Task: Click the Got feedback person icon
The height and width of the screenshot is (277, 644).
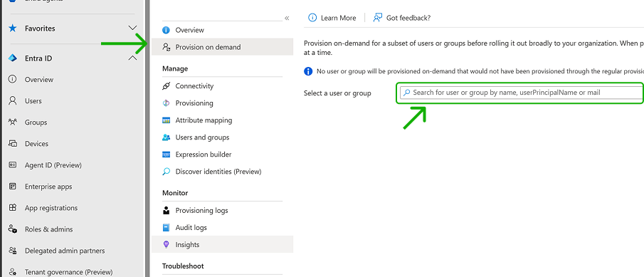Action: [x=377, y=18]
